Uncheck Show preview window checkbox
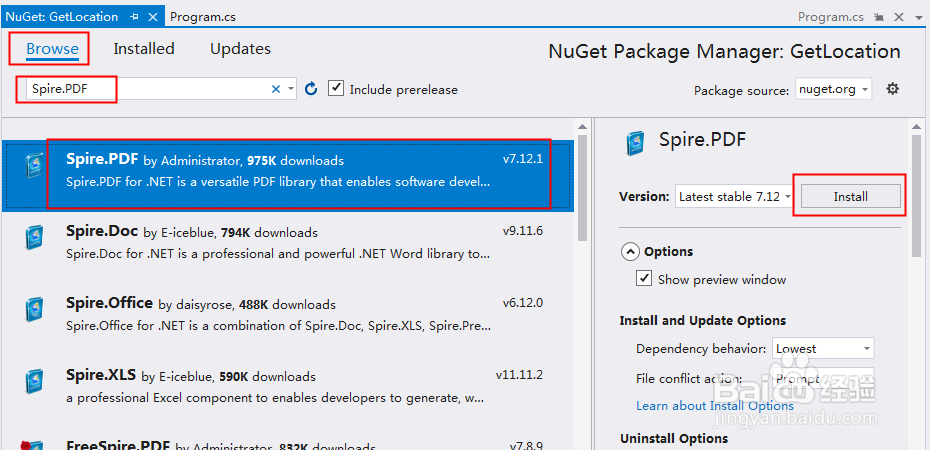The width and height of the screenshot is (930, 450). [x=645, y=279]
